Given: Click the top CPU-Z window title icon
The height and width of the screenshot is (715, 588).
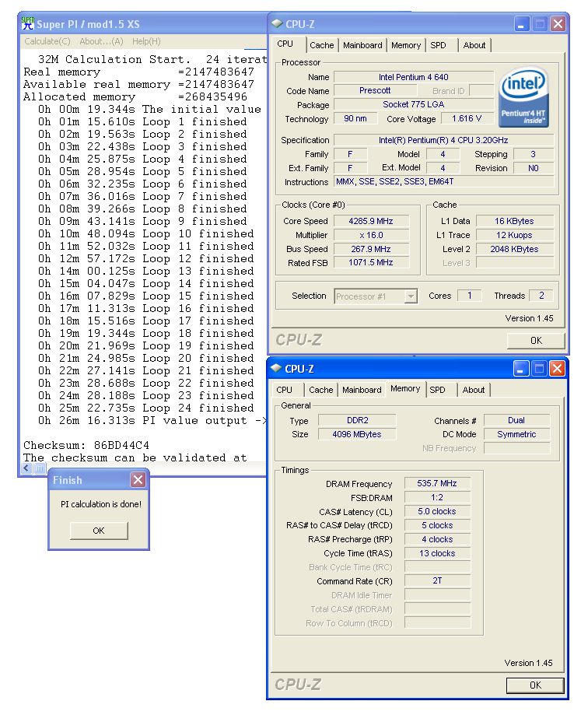Looking at the screenshot, I should click(277, 23).
